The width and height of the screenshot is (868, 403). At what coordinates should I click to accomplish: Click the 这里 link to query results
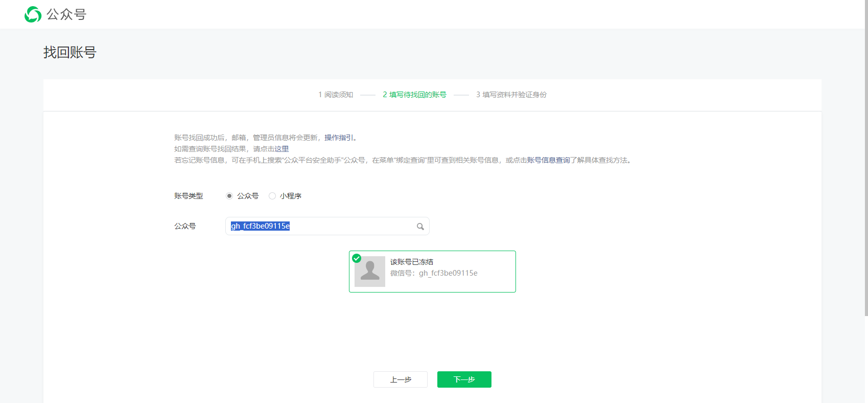(281, 149)
